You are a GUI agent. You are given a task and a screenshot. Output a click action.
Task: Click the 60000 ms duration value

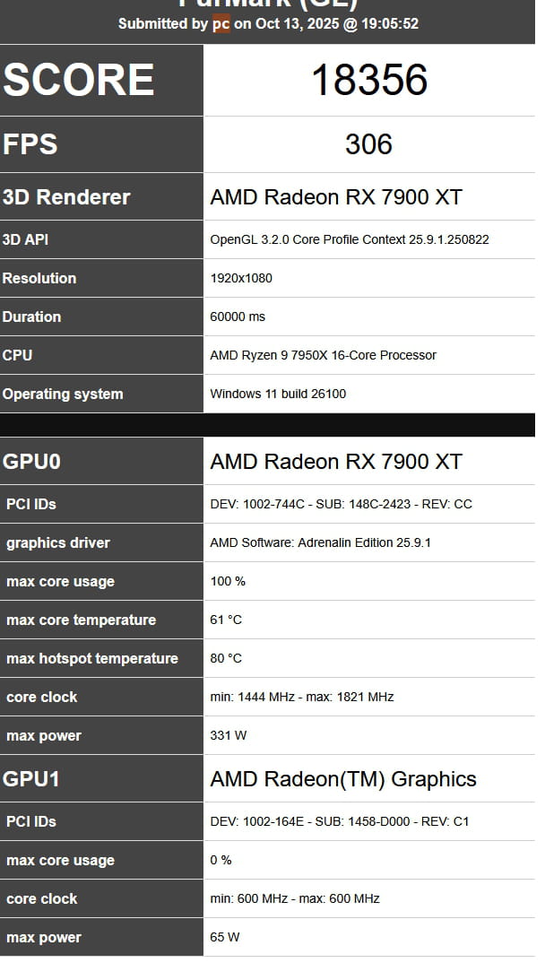pyautogui.click(x=238, y=317)
